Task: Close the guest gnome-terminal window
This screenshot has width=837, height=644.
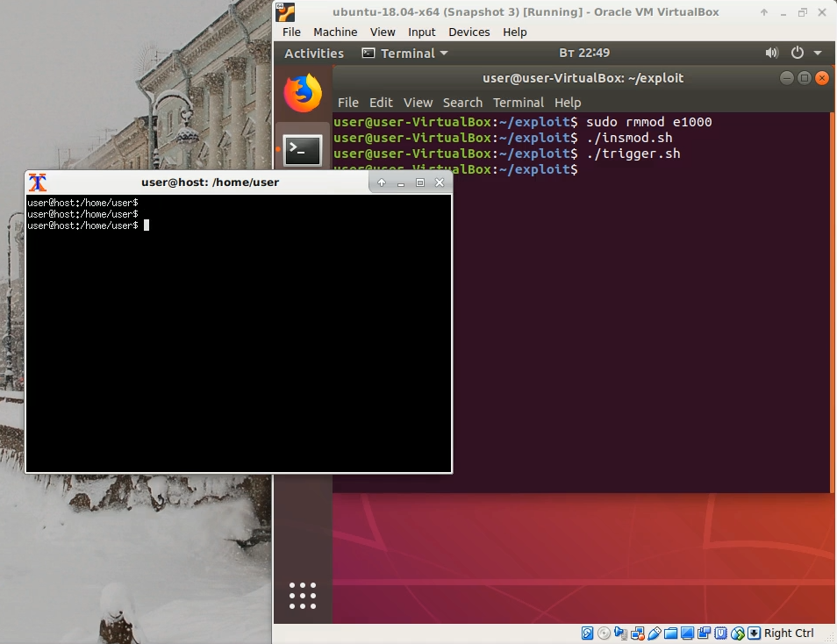Action: 822,78
